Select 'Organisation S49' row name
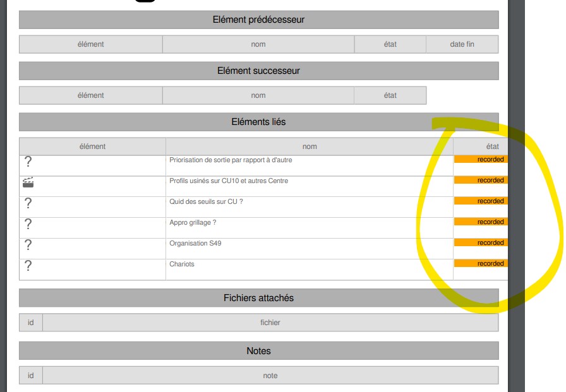This screenshot has width=566, height=392. 195,244
